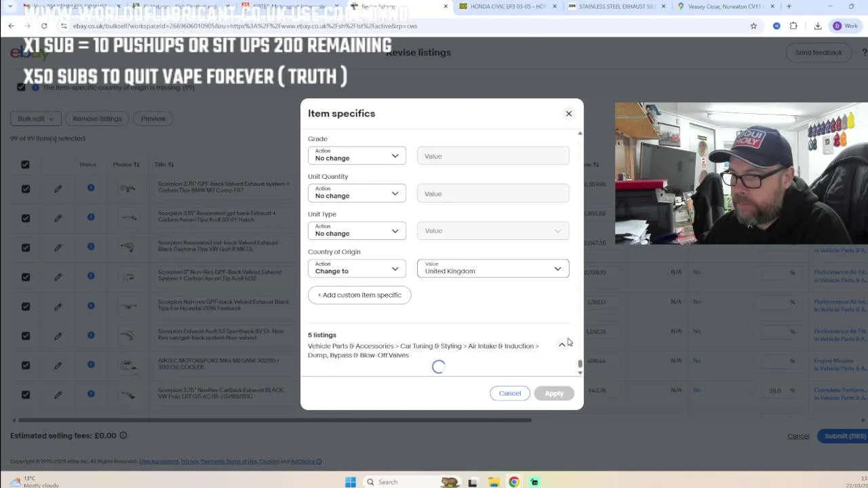The height and width of the screenshot is (488, 868).
Task: Open the Work profile menu
Action: (x=845, y=26)
